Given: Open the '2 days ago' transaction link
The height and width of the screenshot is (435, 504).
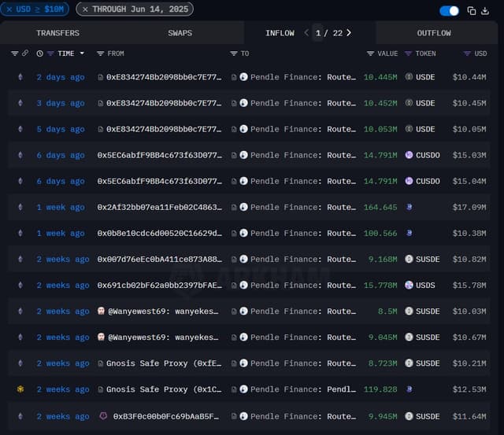Looking at the screenshot, I should tap(61, 77).
